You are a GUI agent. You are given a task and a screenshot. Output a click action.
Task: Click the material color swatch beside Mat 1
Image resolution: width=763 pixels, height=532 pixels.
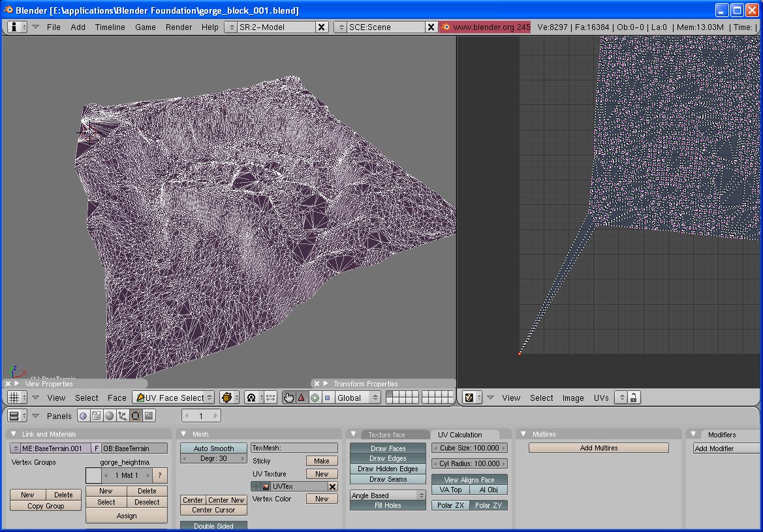[x=93, y=475]
